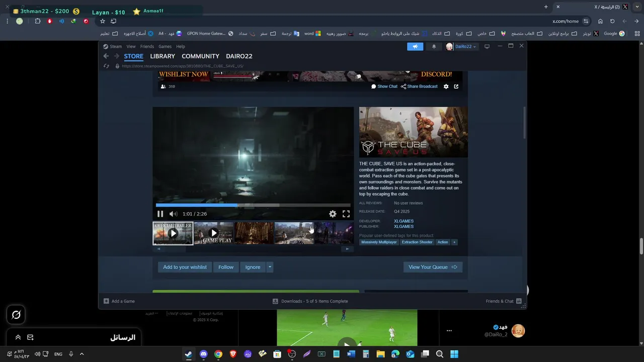644x362 pixels.
Task: Click Share Broadcast
Action: [x=419, y=86]
